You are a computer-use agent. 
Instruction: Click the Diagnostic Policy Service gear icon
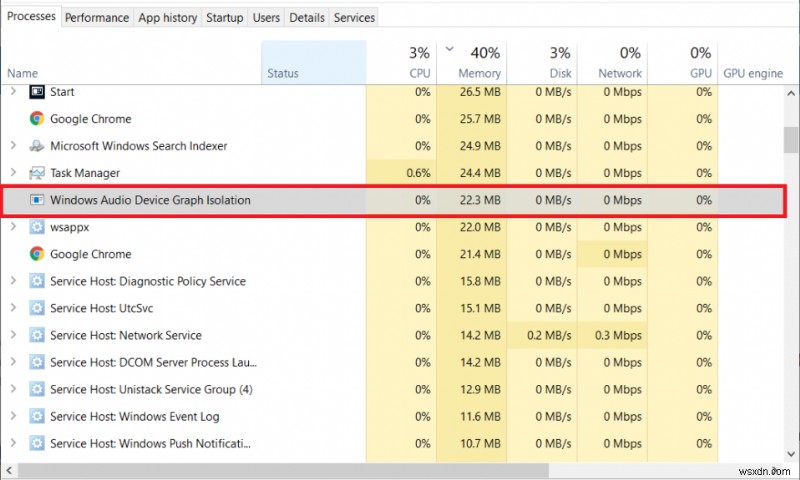pyautogui.click(x=37, y=281)
